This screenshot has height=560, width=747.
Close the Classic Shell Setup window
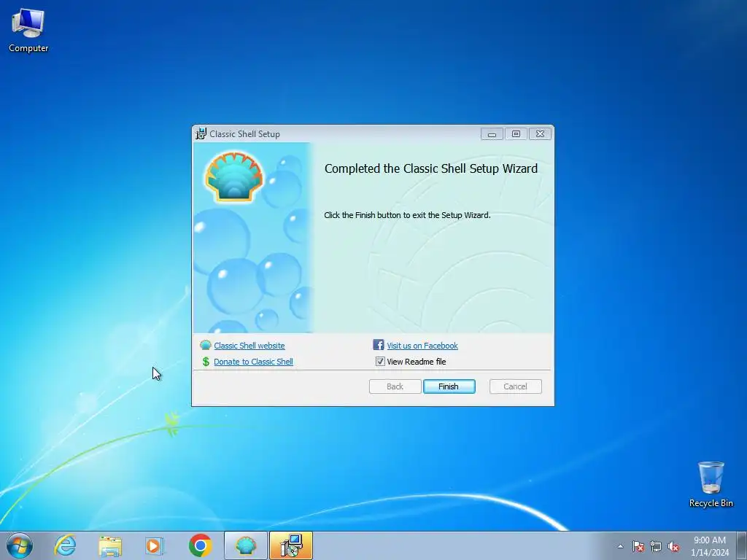pyautogui.click(x=540, y=134)
